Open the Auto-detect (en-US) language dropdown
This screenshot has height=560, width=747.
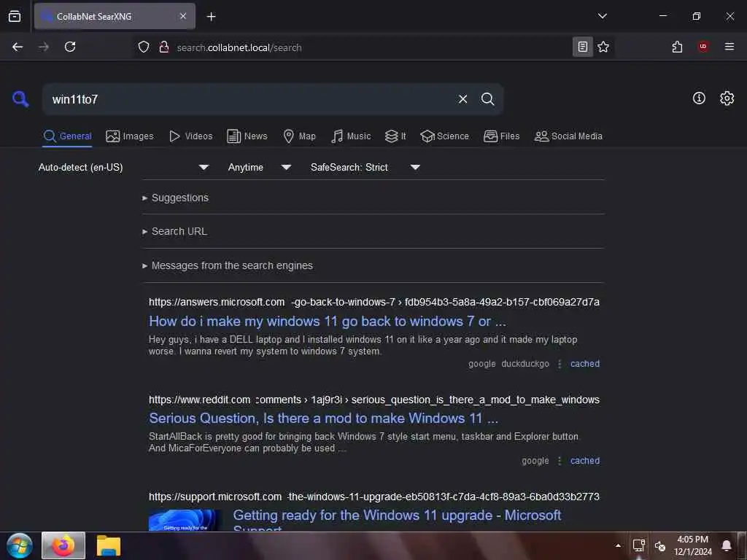[x=124, y=167]
